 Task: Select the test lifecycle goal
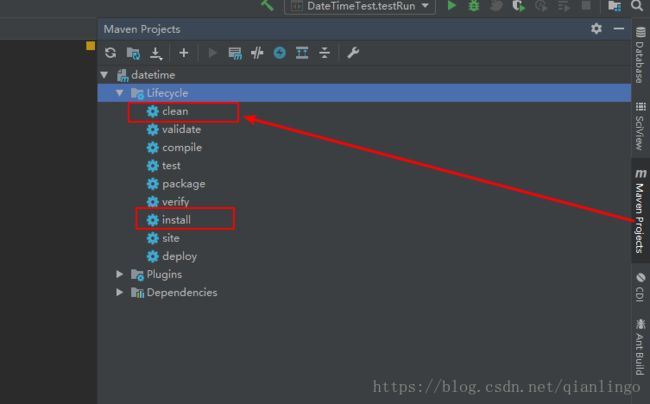[x=171, y=166]
